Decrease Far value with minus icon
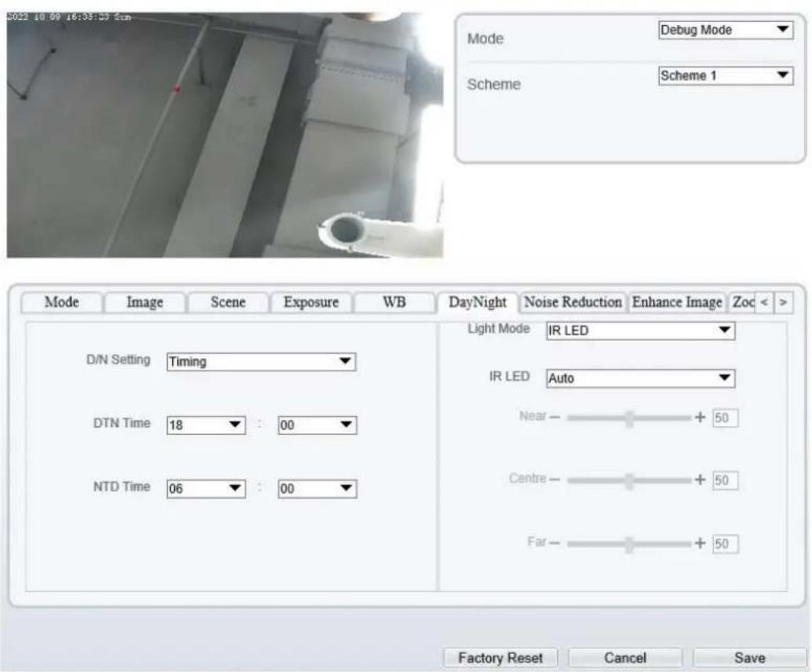The height and width of the screenshot is (672, 812). (555, 543)
